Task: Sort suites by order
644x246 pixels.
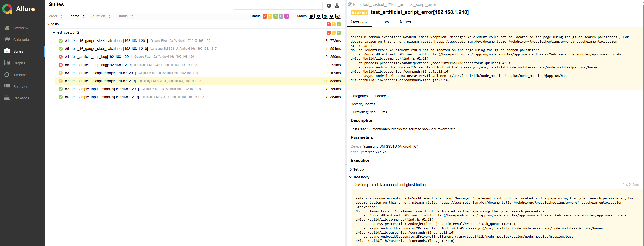Action: pyautogui.click(x=56, y=16)
